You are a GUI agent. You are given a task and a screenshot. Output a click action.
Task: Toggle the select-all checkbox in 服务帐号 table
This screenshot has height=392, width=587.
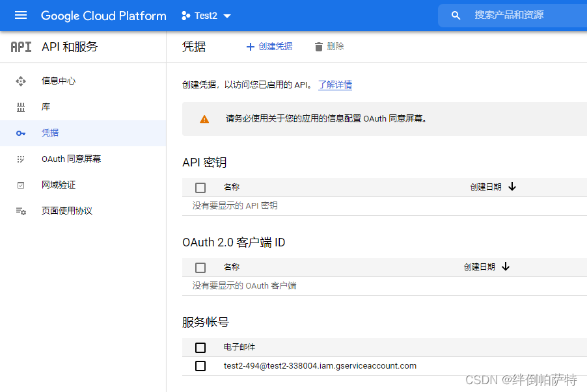pos(200,348)
